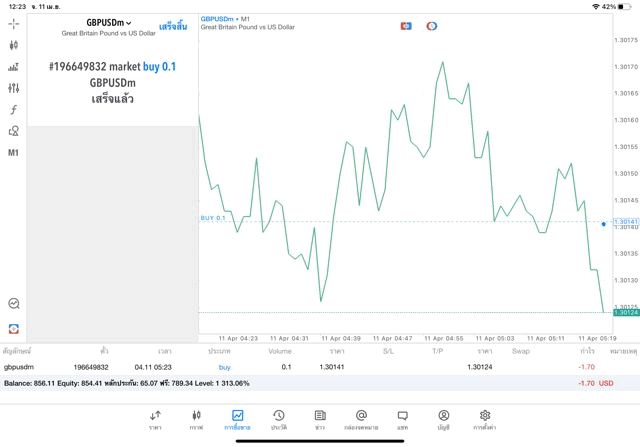Change chart type via candlestick icon
640x447 pixels.
coord(13,45)
